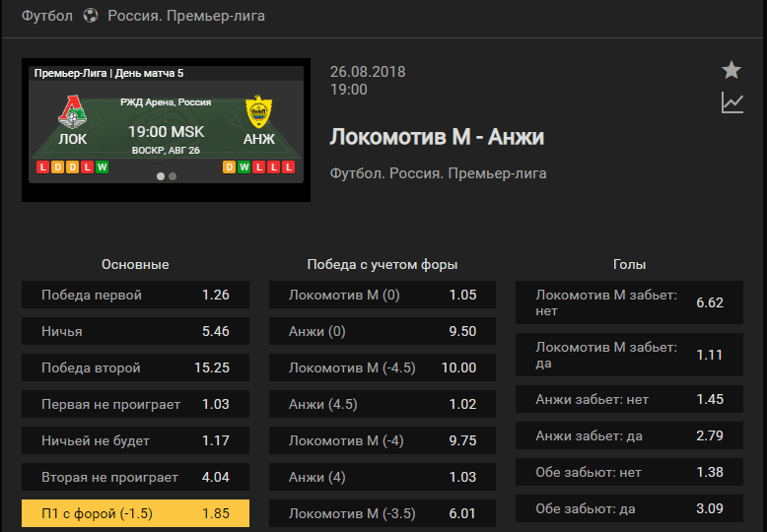The height and width of the screenshot is (532, 767).
Task: Open match statistics chart icon
Action: coord(732,102)
